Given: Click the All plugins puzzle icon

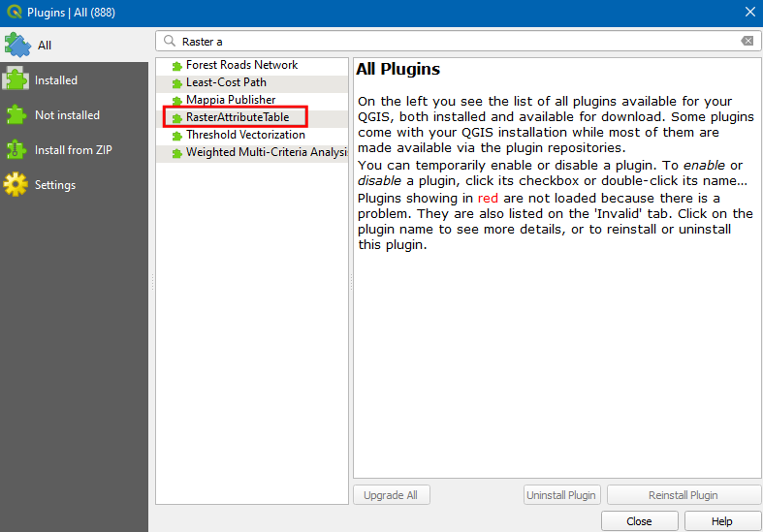Looking at the screenshot, I should point(17,45).
